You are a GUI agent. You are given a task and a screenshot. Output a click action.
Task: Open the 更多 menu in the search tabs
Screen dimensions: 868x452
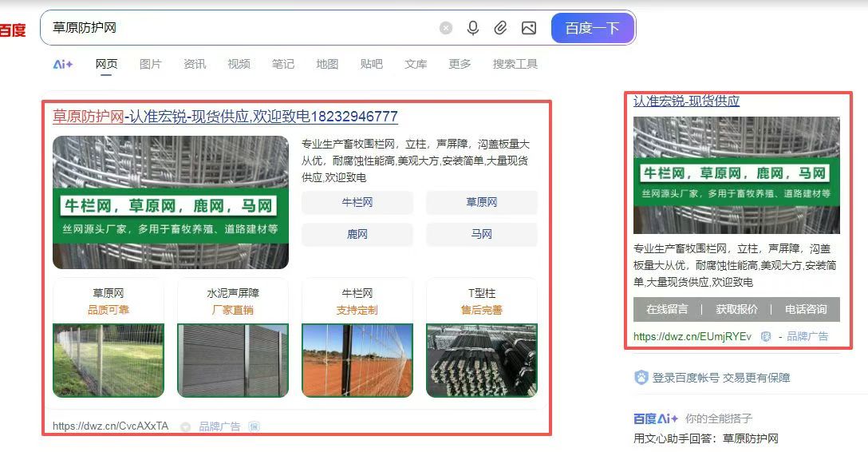[x=460, y=64]
